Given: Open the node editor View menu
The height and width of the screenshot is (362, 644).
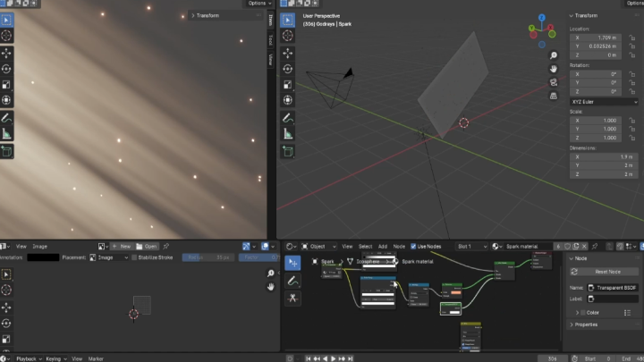Looking at the screenshot, I should (x=347, y=247).
